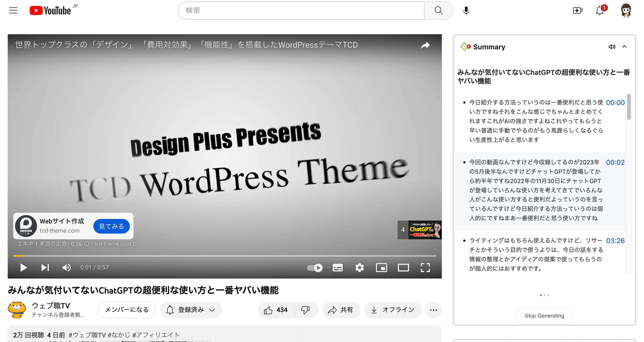Screen dimensions: 644x342
Task: Open the account avatar menu
Action: click(x=626, y=10)
